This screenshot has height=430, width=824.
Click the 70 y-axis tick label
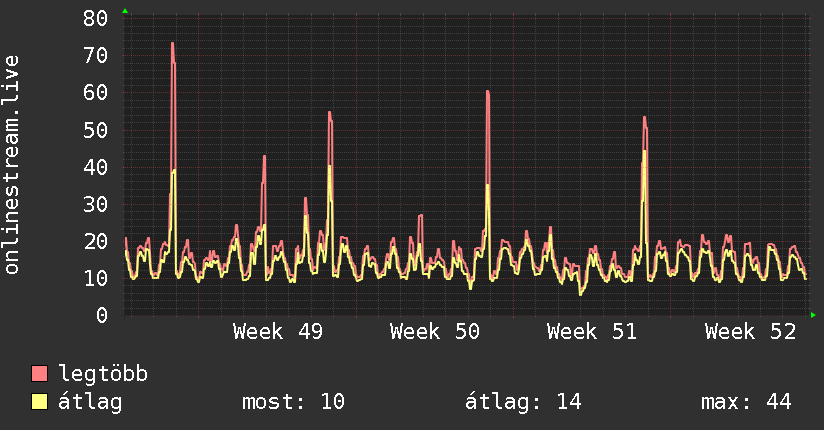[x=95, y=55]
